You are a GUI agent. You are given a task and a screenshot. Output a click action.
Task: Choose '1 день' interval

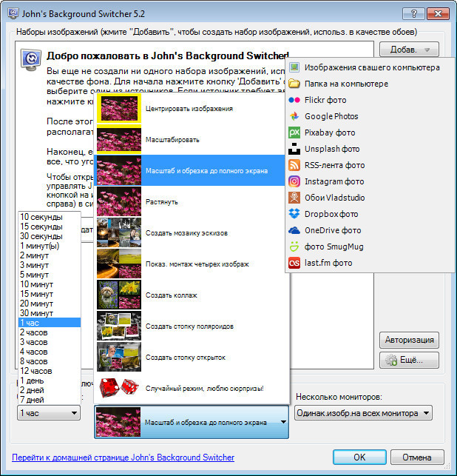(50, 381)
